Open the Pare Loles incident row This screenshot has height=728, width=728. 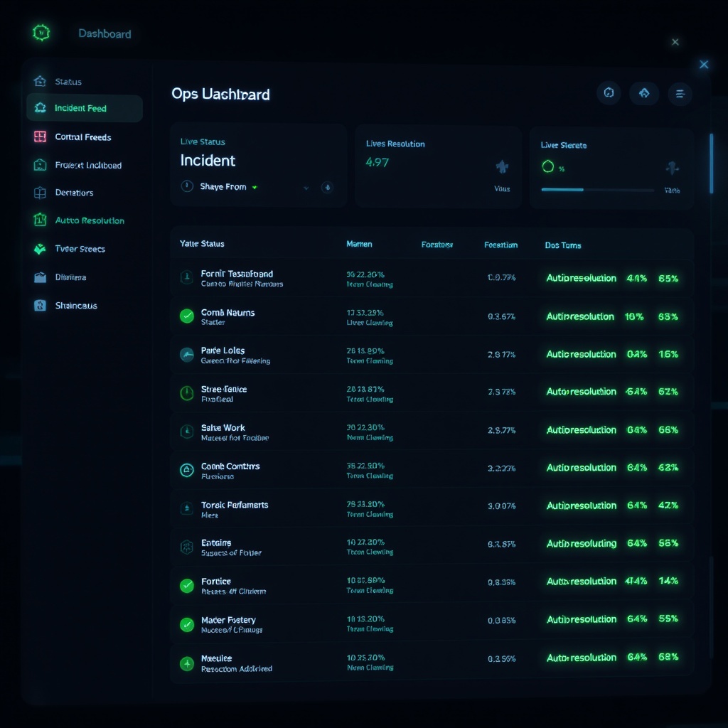point(432,355)
